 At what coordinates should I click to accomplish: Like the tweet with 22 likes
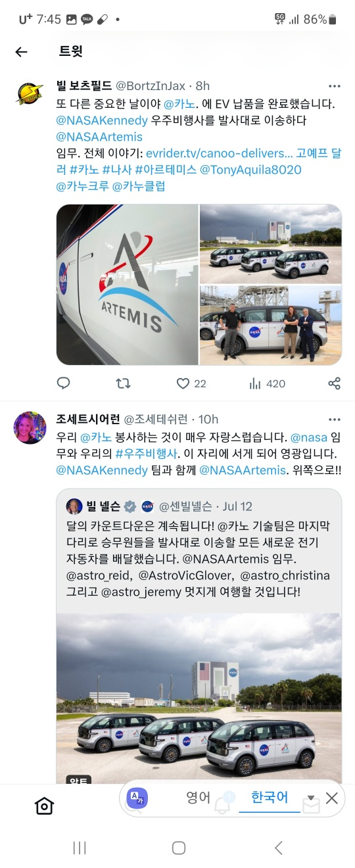(x=183, y=383)
